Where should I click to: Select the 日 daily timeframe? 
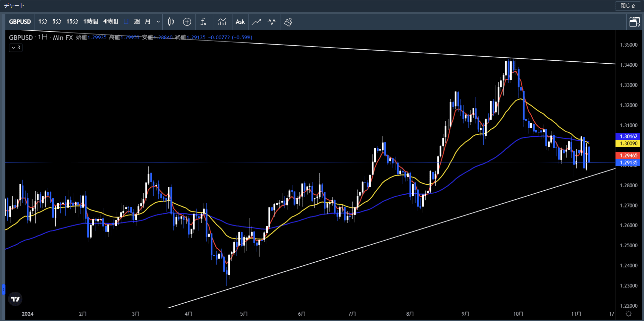[126, 22]
